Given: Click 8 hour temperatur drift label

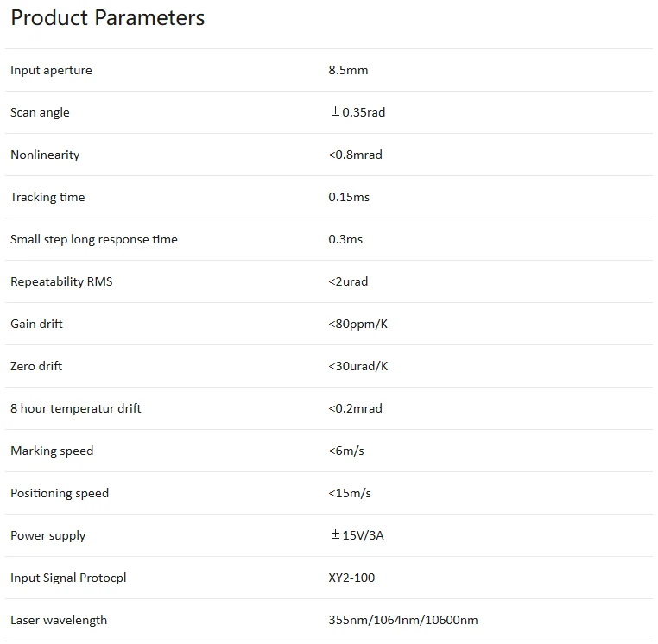Looking at the screenshot, I should coord(76,408).
